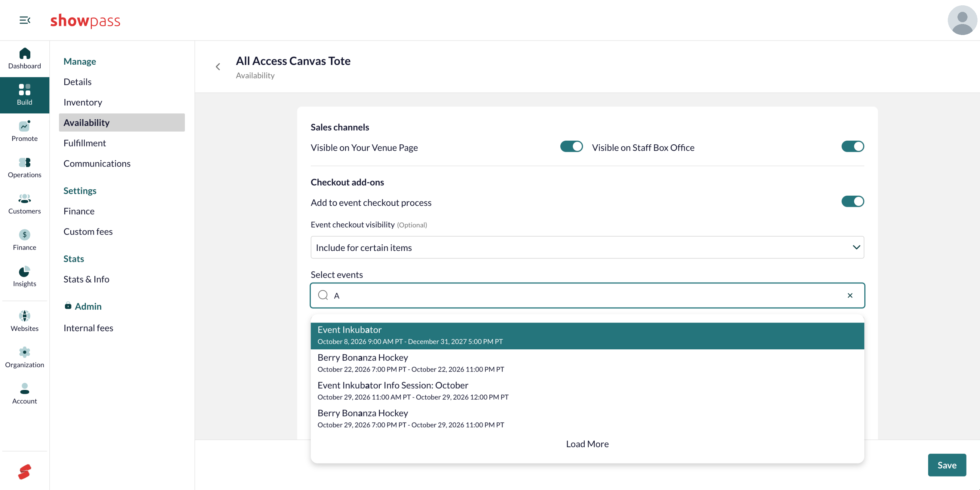Screen dimensions: 980x490
Task: Clear the Select events search field
Action: tap(850, 295)
